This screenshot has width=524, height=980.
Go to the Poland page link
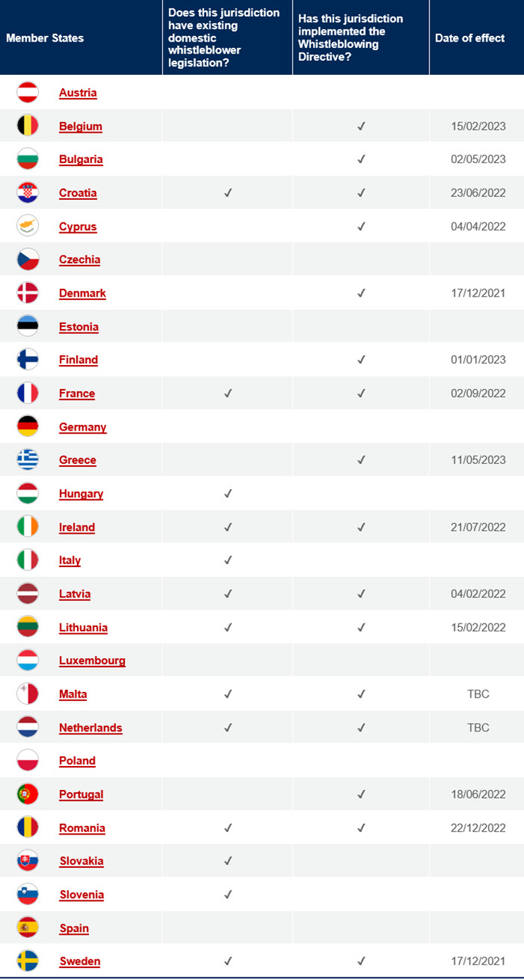pyautogui.click(x=77, y=760)
